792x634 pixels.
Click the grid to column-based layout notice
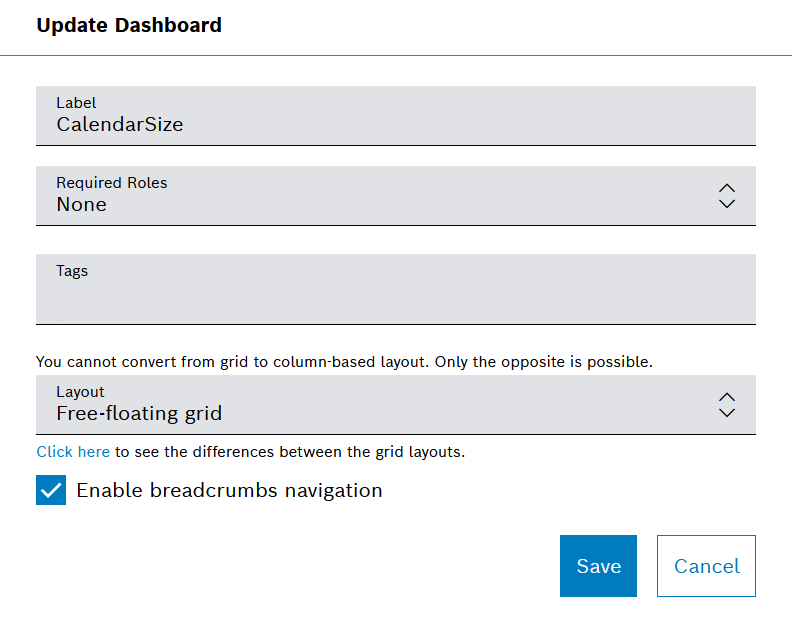(344, 362)
